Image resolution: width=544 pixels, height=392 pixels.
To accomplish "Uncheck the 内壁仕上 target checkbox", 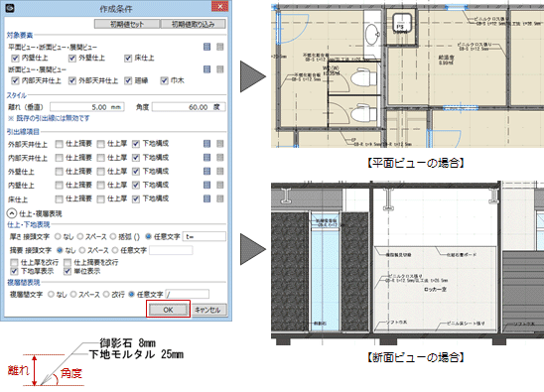I will [x=15, y=58].
